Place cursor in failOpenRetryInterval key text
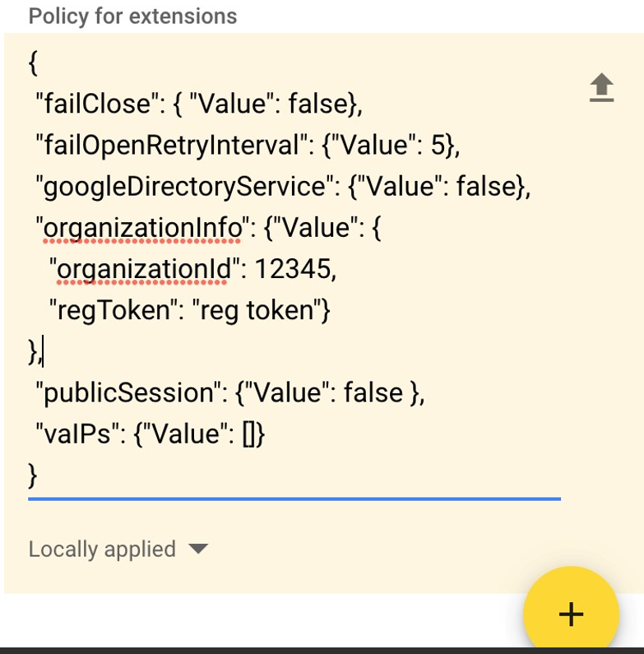The height and width of the screenshot is (654, 644). click(171, 145)
